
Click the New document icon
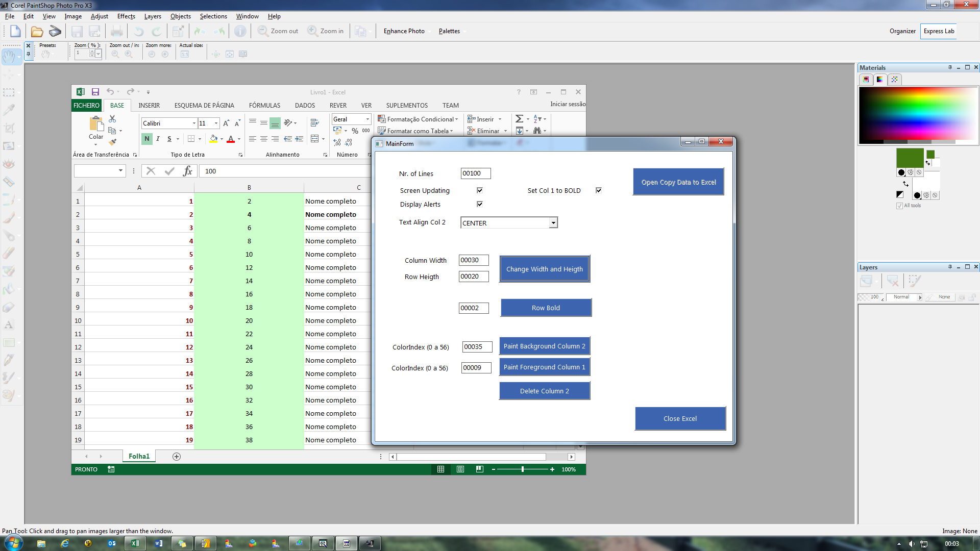(15, 32)
